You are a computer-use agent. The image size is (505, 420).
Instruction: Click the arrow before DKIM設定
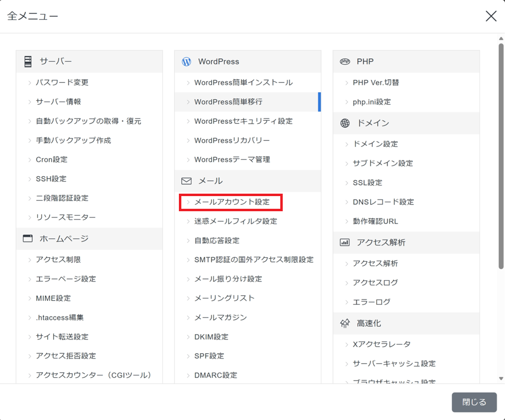(188, 337)
